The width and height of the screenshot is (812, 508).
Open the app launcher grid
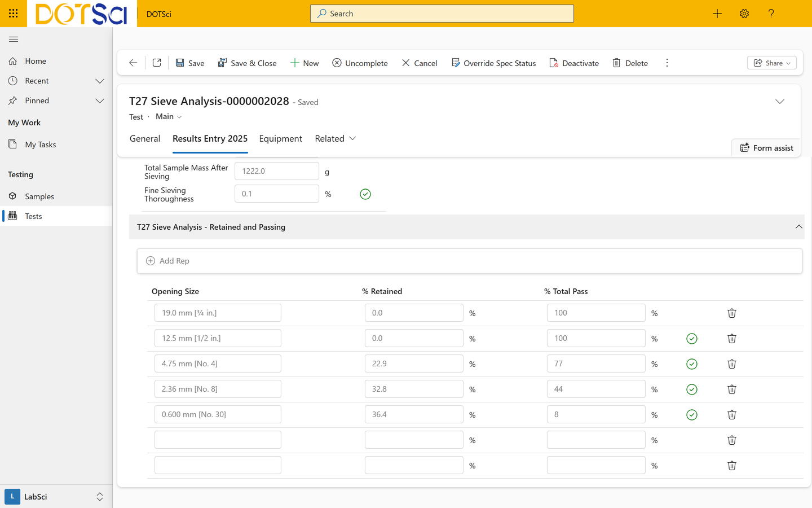[14, 14]
